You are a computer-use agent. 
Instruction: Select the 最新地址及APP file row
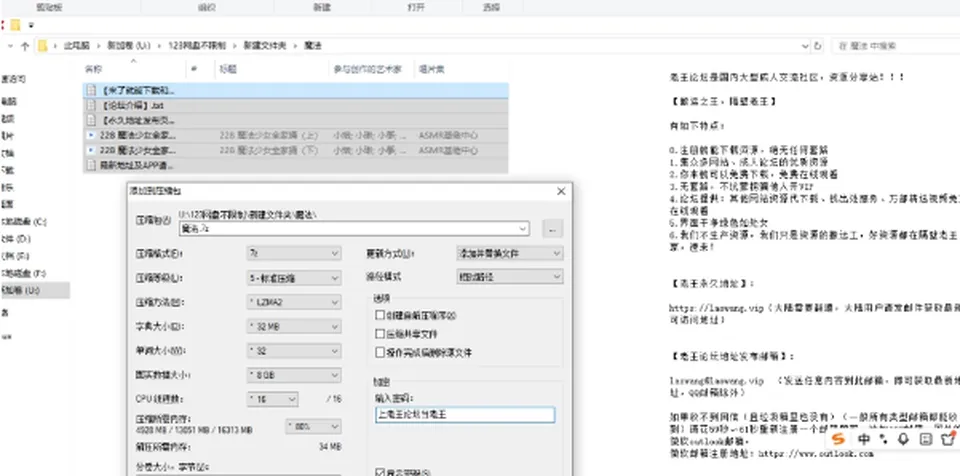[295, 165]
